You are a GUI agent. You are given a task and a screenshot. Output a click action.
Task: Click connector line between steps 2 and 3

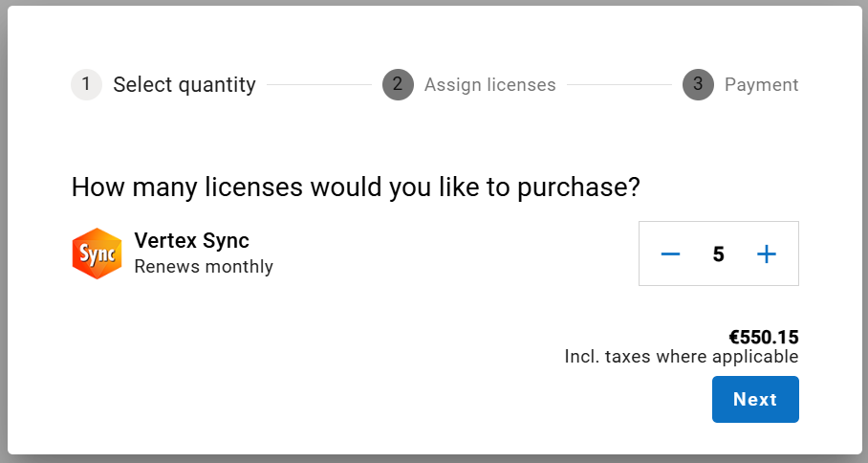[619, 85]
